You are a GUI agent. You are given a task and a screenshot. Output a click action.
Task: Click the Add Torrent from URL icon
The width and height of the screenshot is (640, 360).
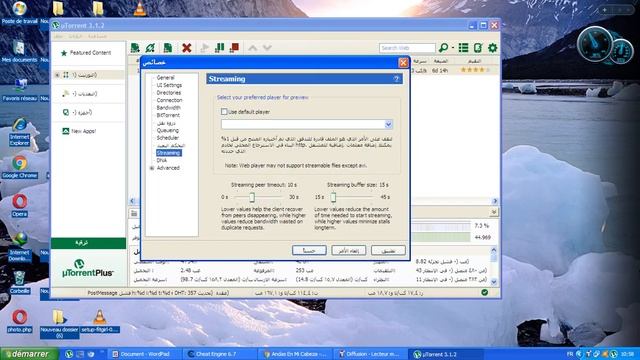(150, 48)
